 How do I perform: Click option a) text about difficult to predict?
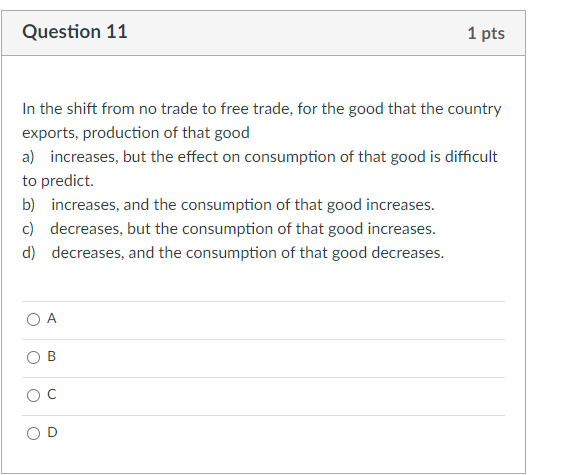[260, 168]
